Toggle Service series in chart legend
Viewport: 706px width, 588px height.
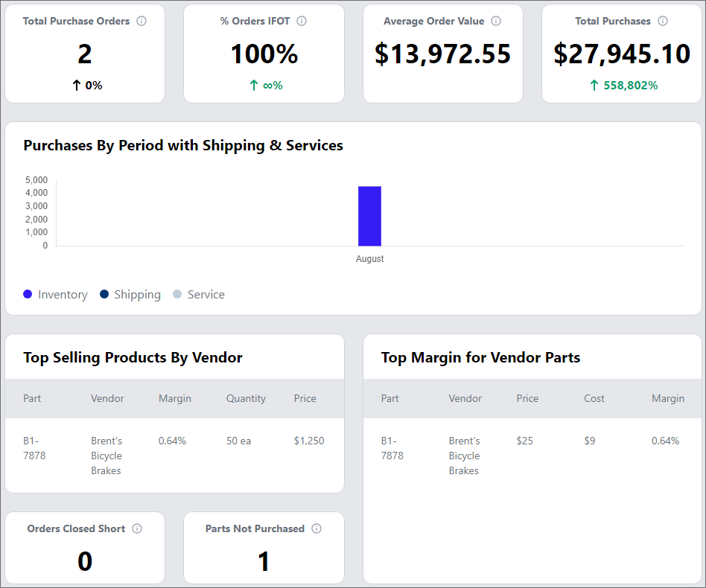point(206,295)
